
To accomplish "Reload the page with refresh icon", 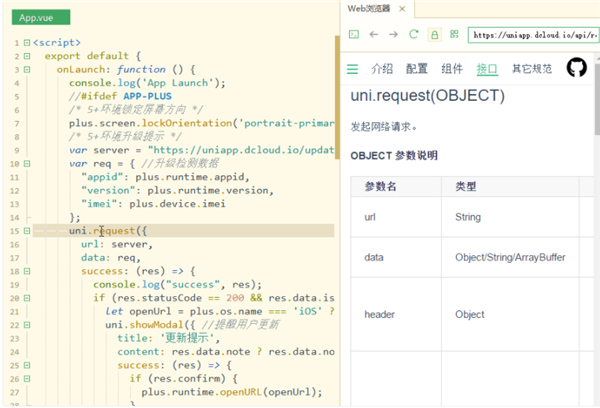I will 414,34.
